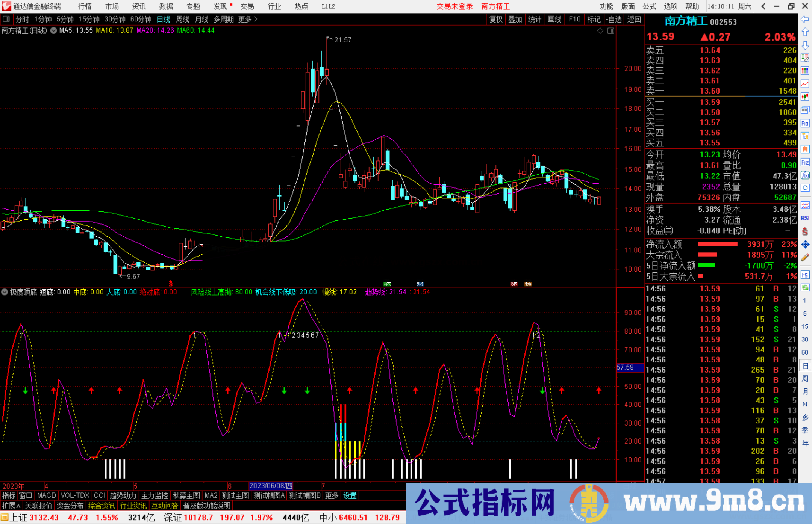Switch to the MACD indicator tab
Screen dimensions: 812x524
point(46,495)
